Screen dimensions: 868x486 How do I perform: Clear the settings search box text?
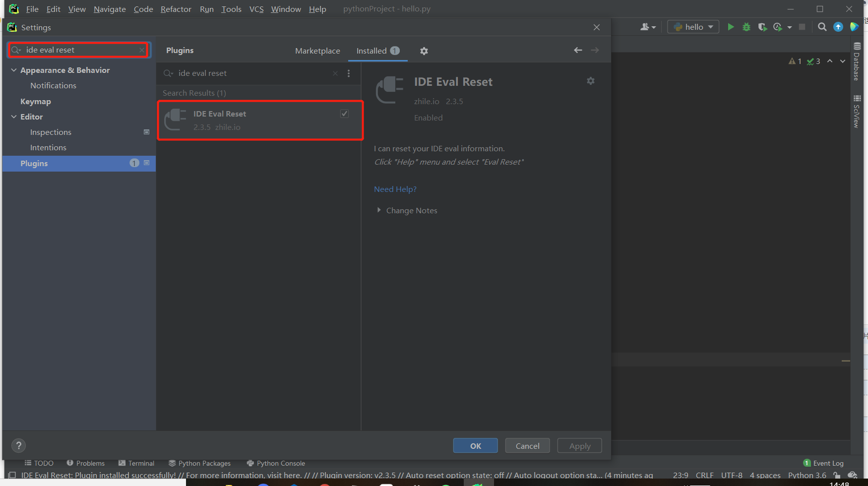pos(142,50)
